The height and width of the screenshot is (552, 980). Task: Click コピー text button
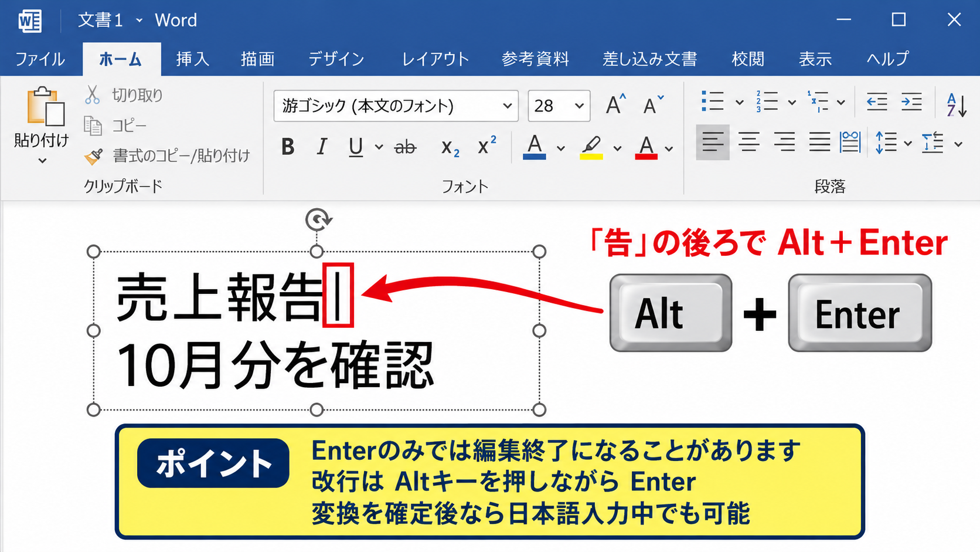tap(129, 126)
